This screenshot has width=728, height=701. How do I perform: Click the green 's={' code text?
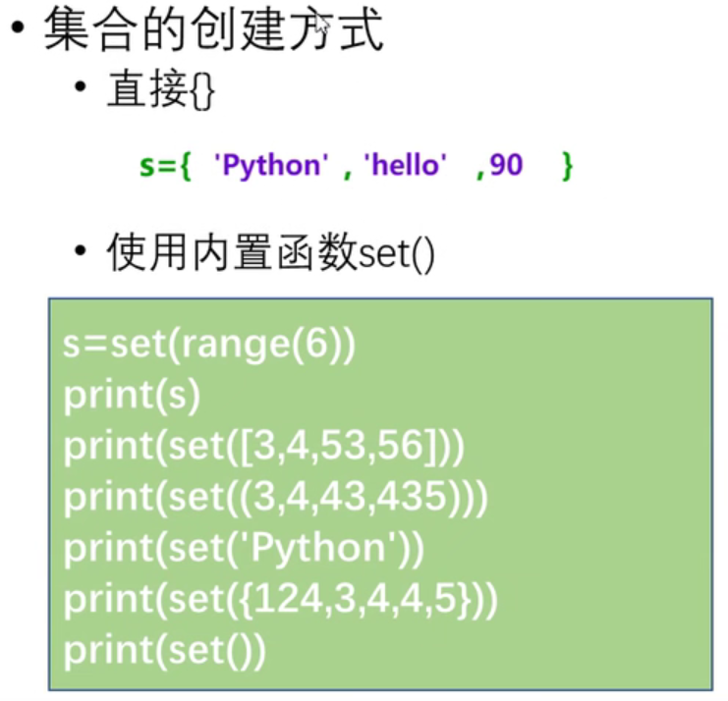pyautogui.click(x=163, y=165)
